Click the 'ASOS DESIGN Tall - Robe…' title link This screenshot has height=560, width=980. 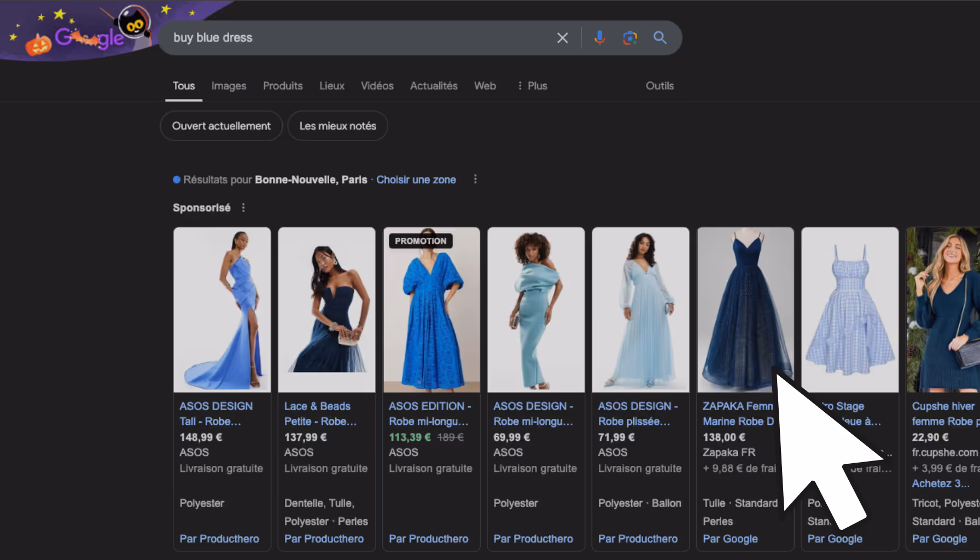[x=216, y=414]
